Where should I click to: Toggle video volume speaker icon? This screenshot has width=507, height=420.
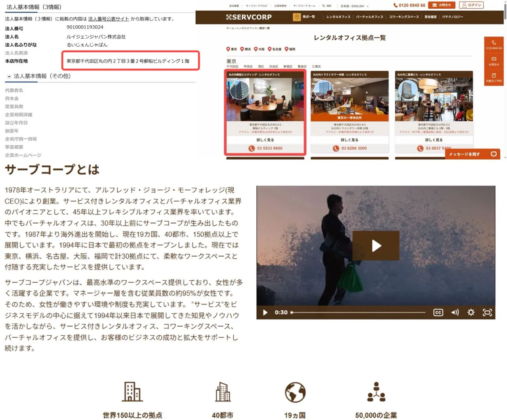[455, 312]
